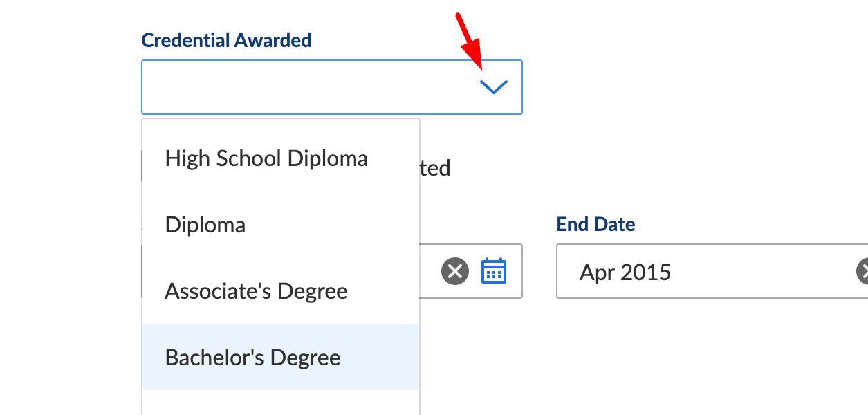
Task: Choose Diploma from the credential list
Action: click(281, 225)
